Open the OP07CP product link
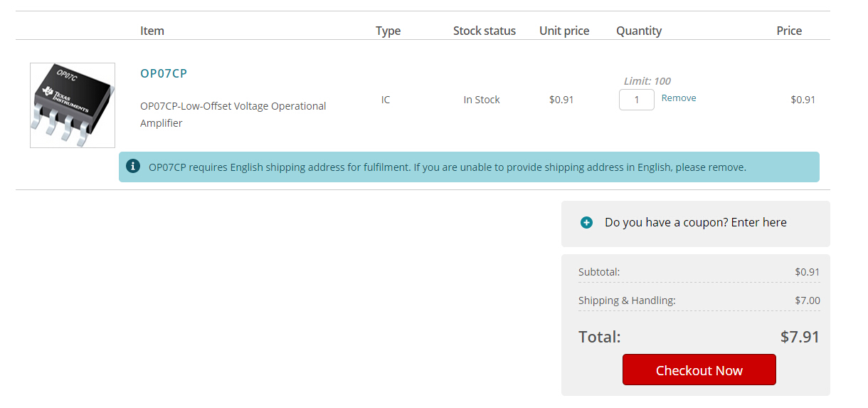 coord(164,73)
